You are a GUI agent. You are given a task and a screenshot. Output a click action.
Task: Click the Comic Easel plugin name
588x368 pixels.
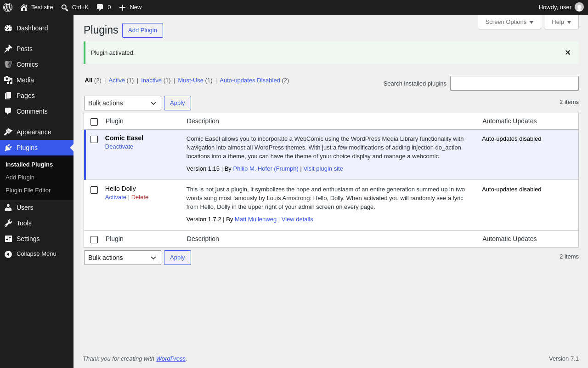click(124, 138)
